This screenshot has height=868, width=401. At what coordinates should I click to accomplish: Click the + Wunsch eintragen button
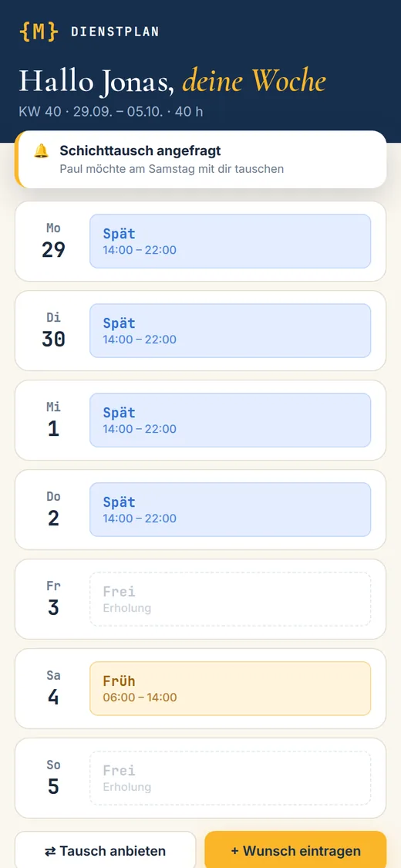295,850
